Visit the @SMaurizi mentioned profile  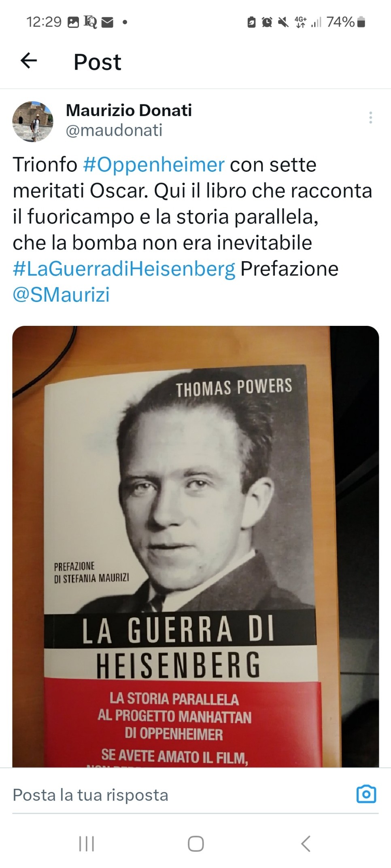[61, 295]
